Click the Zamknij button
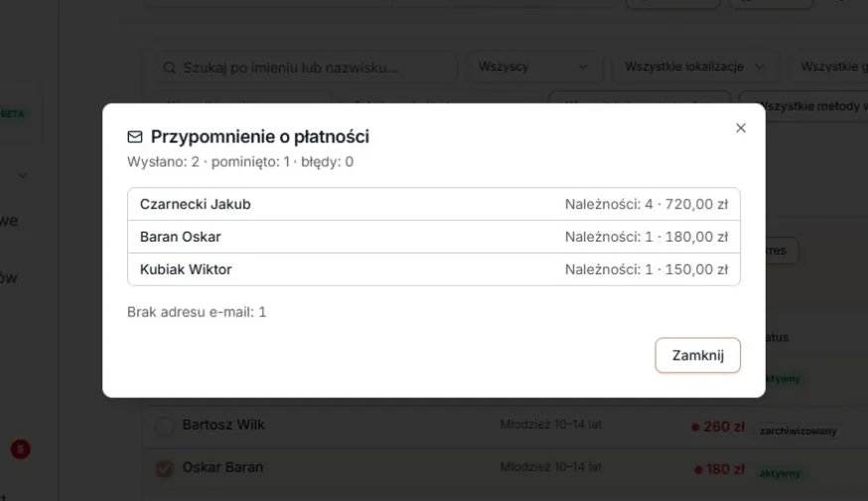Viewport: 868px width, 501px height. click(x=697, y=355)
